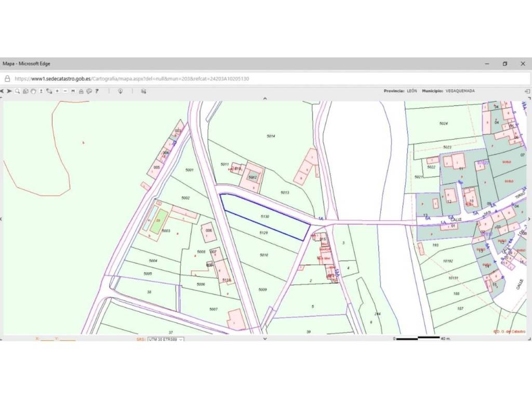Open the SRS UTM 30 ETRS89 dropdown
This screenshot has width=532, height=399.
pos(165,339)
